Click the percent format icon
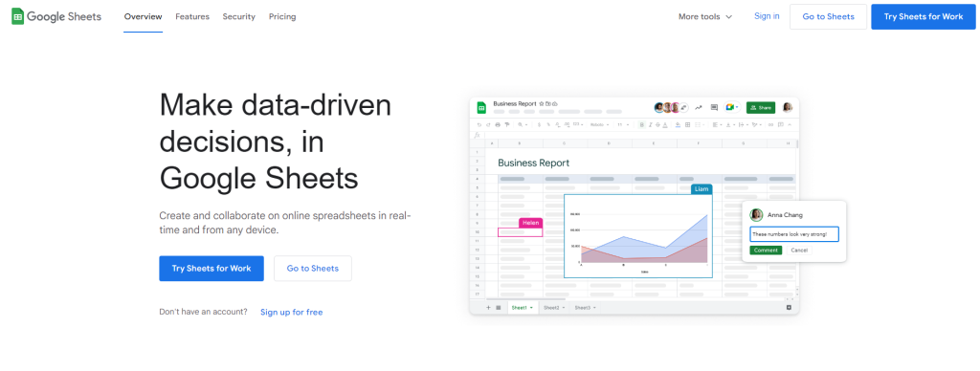Image resolution: width=980 pixels, height=371 pixels. point(548,125)
